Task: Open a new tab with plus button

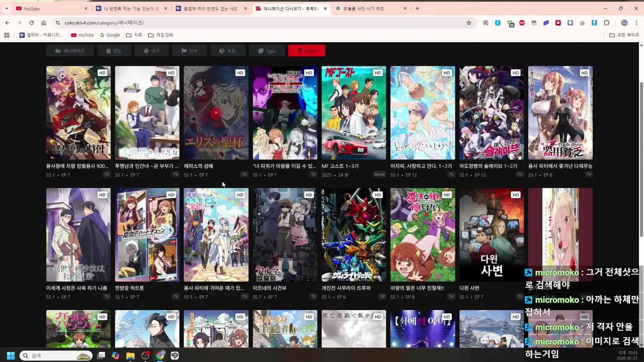Action: pyautogui.click(x=417, y=9)
